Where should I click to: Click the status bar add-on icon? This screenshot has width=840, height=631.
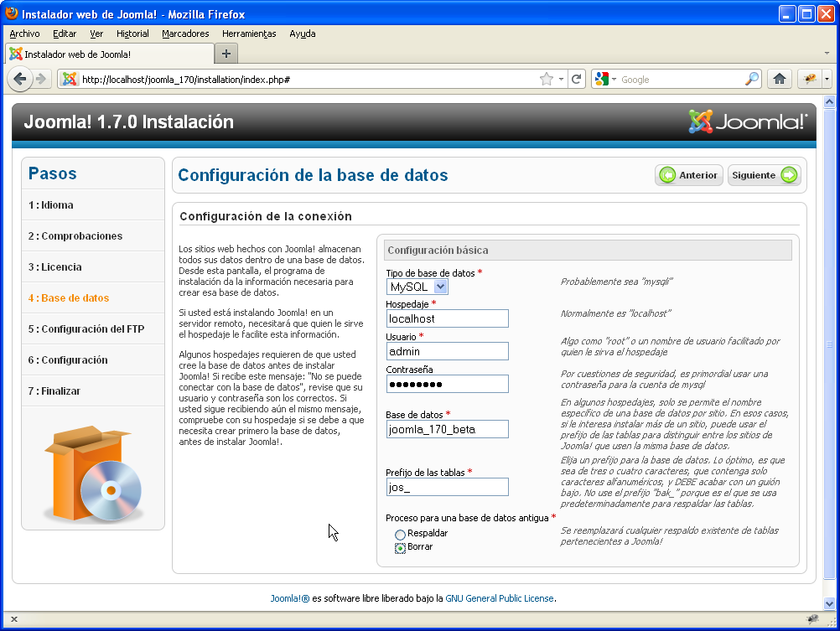[812, 619]
